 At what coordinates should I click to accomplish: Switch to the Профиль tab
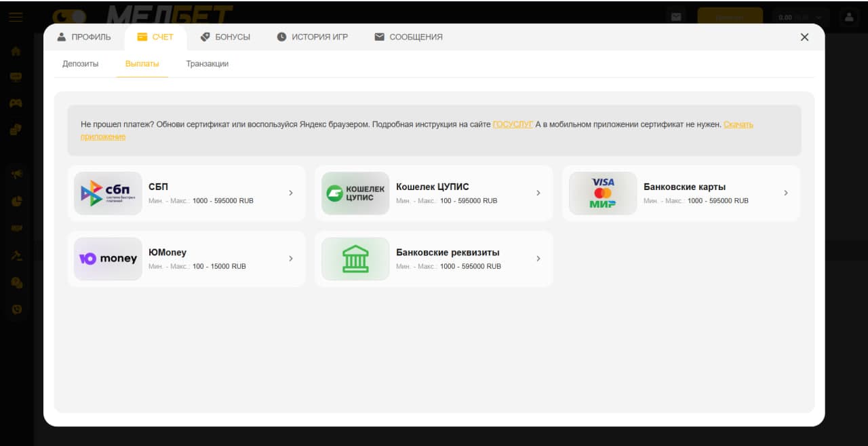click(x=84, y=37)
